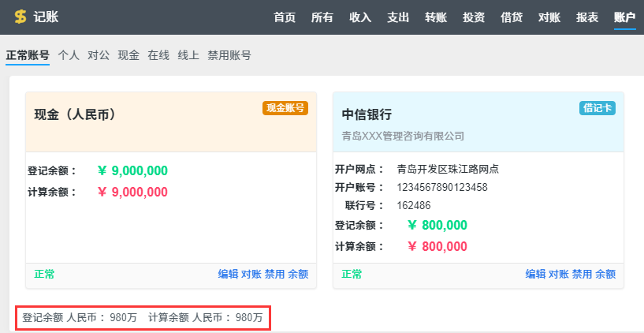Click the orange 现金账号 badge

tap(285, 108)
